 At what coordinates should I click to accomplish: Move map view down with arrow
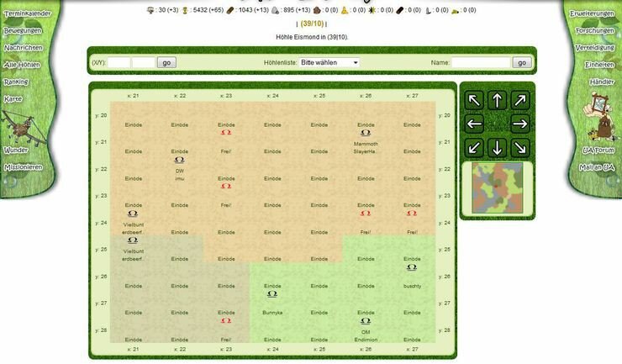pos(497,148)
